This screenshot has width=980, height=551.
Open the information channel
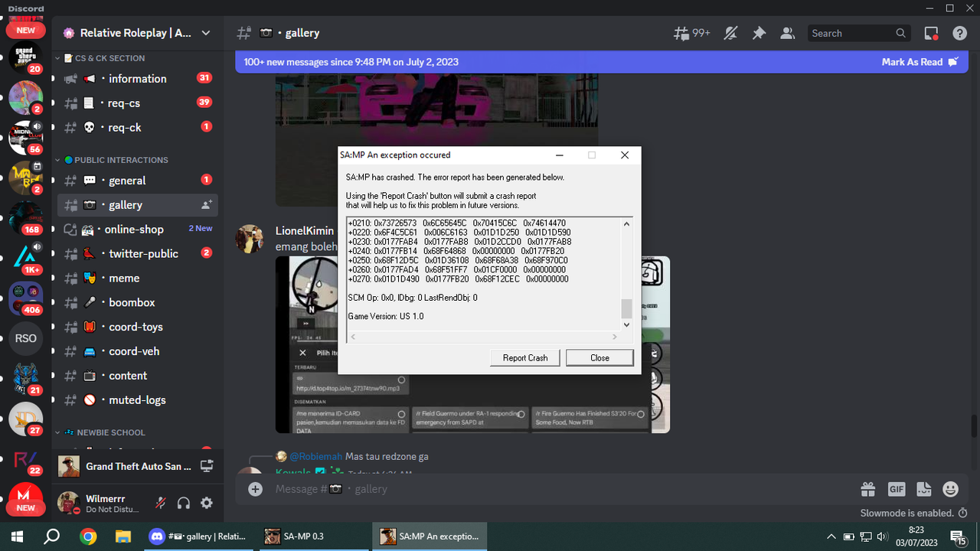coord(137,79)
